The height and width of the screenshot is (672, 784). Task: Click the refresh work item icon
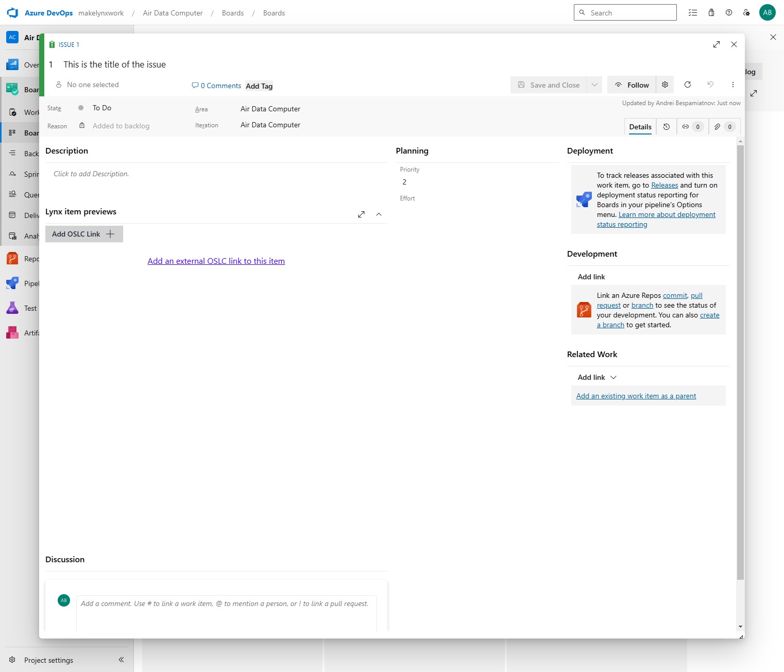687,85
